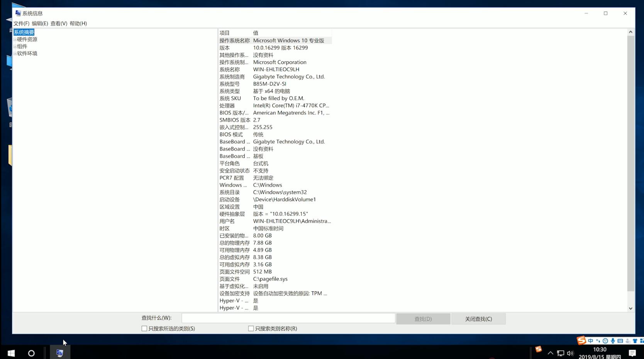Click the 系统信息 title bar app icon
The image size is (644, 359).
click(x=18, y=13)
